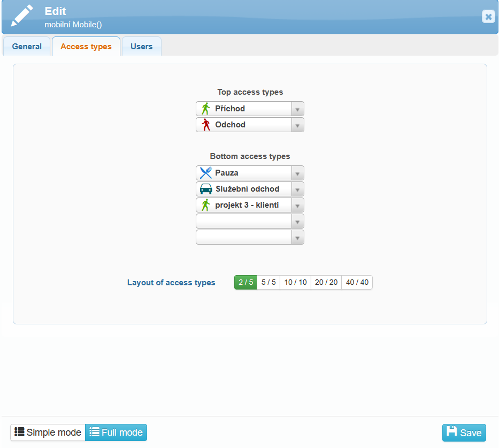Set layout to 40 / 40
The image size is (499, 448).
tap(357, 282)
